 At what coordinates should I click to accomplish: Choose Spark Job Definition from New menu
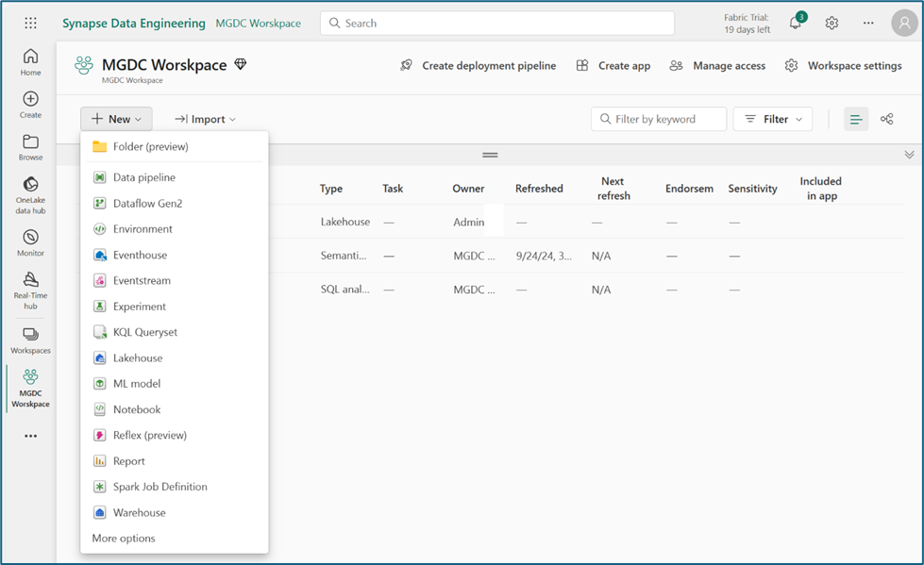click(175, 487)
